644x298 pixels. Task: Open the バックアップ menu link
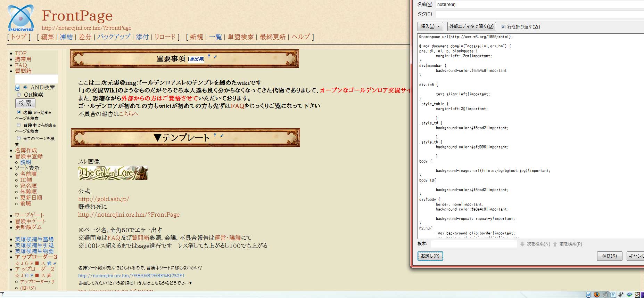(x=114, y=37)
